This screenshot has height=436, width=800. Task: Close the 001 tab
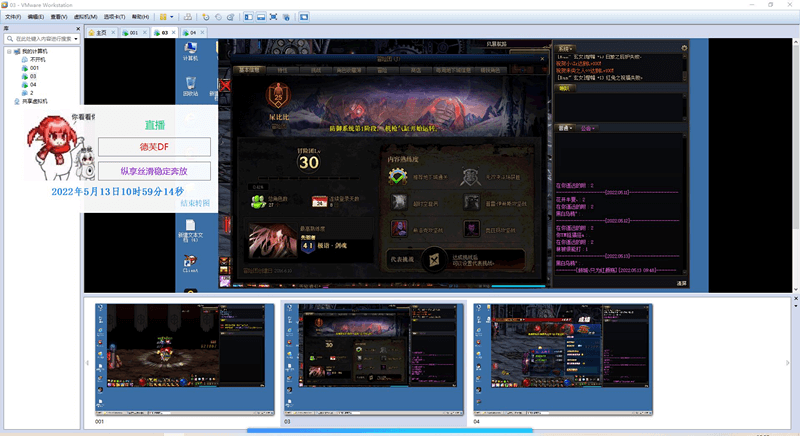tap(145, 32)
